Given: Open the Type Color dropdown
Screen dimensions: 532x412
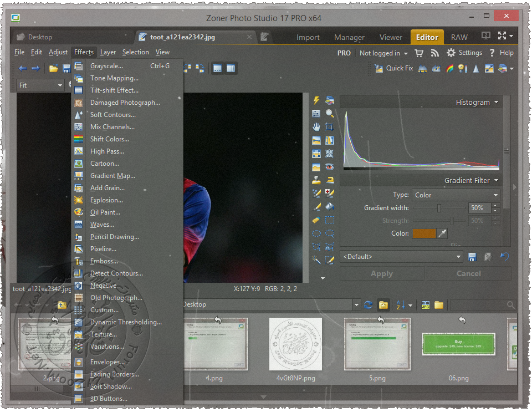Looking at the screenshot, I should [456, 195].
